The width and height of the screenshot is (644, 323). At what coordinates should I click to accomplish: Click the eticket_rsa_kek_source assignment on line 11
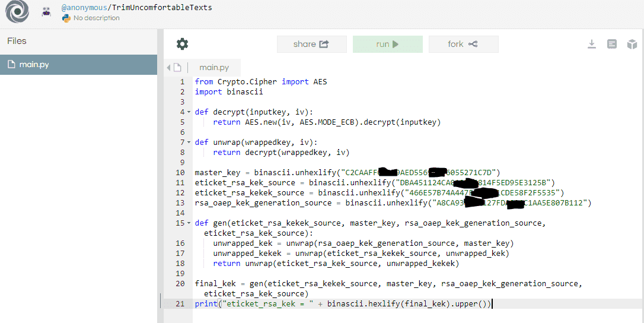(375, 183)
